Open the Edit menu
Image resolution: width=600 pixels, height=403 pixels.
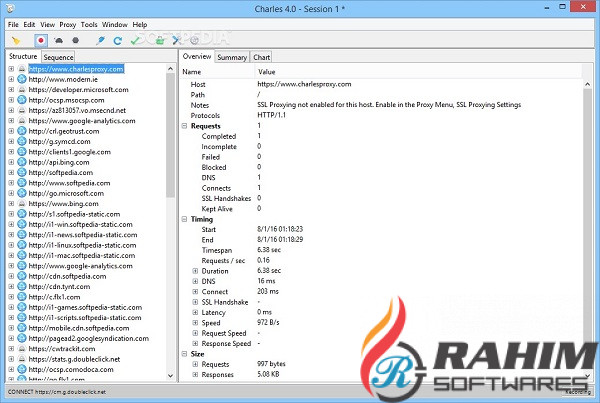29,24
